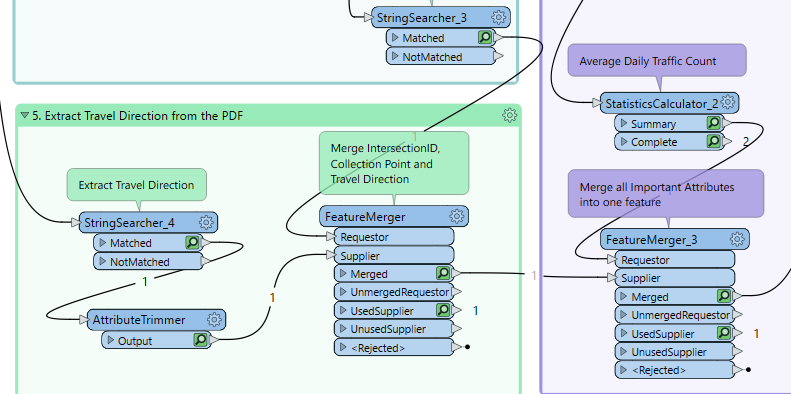Select the Average Daily Traffic Count annotation
This screenshot has height=394, width=791.
tap(657, 61)
